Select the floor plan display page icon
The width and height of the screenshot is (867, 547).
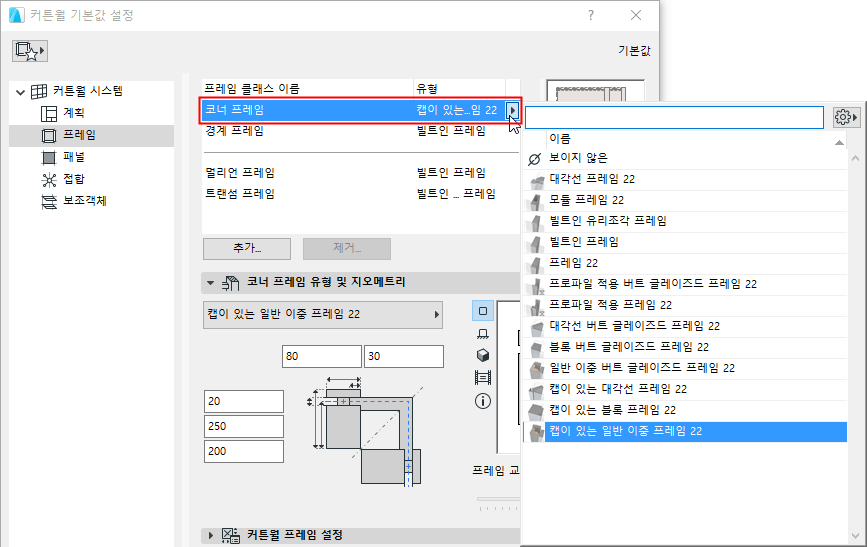[x=483, y=334]
